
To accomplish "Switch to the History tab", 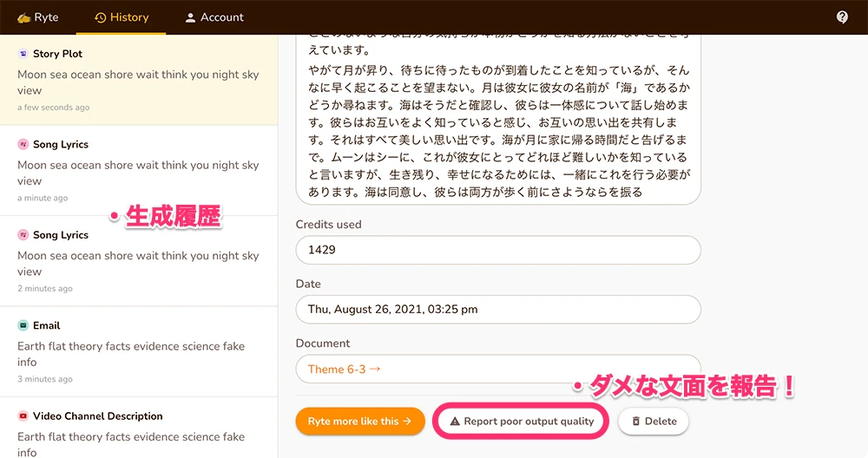I will coord(121,17).
